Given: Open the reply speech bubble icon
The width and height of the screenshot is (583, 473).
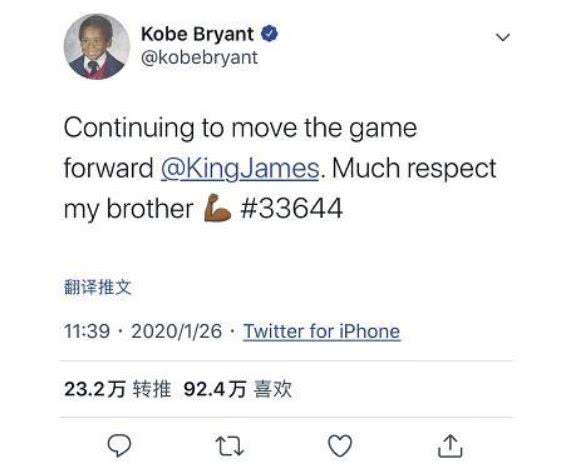Looking at the screenshot, I should (x=119, y=445).
